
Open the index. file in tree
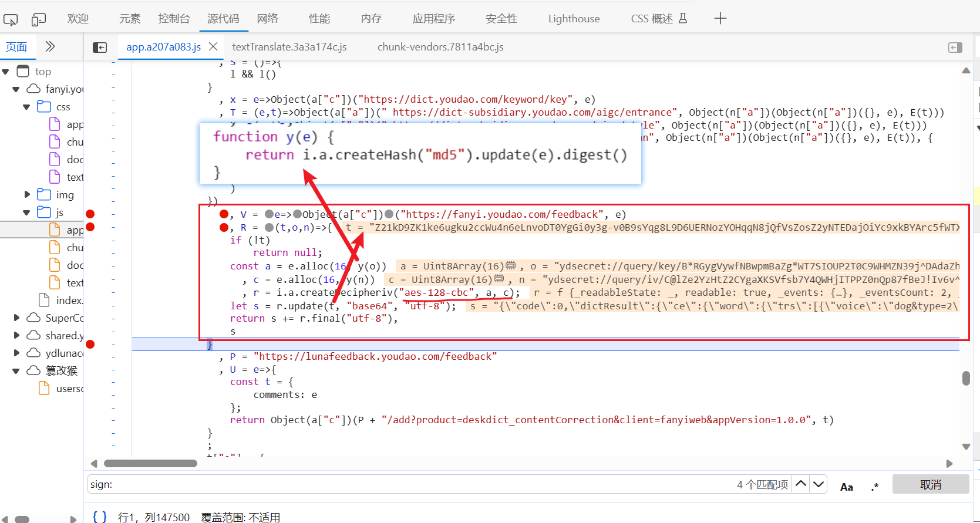61,300
